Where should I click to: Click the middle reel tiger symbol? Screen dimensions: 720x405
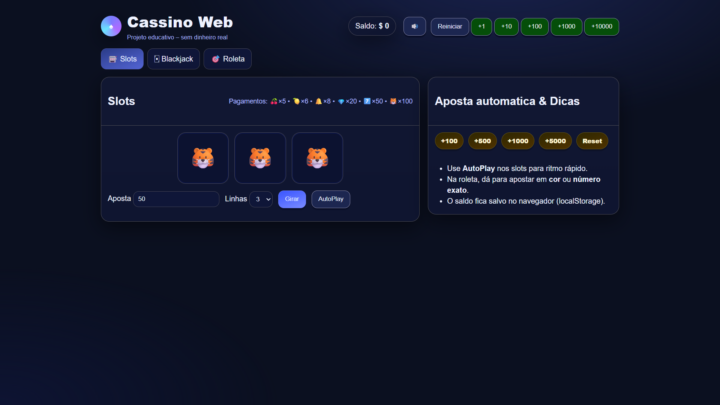[260, 158]
